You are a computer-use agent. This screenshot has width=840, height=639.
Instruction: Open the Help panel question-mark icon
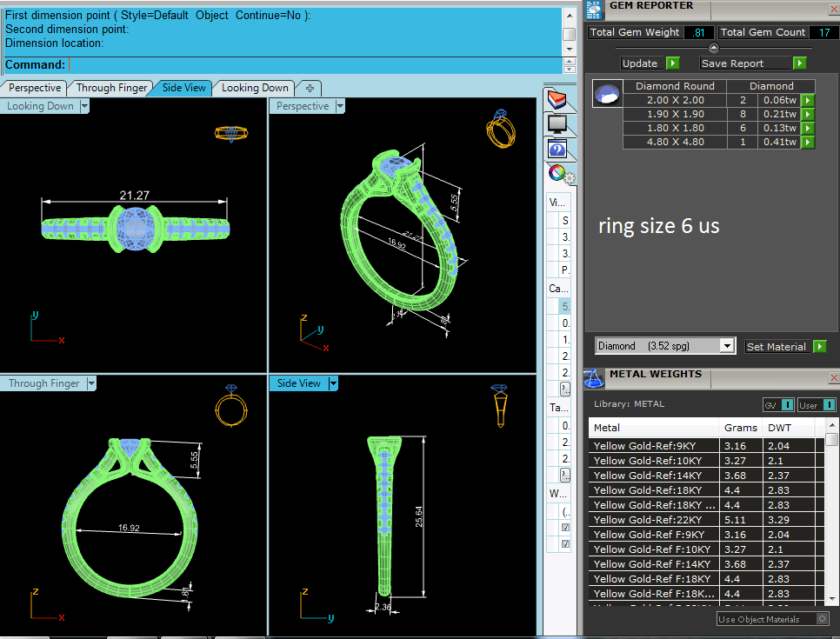pyautogui.click(x=557, y=149)
